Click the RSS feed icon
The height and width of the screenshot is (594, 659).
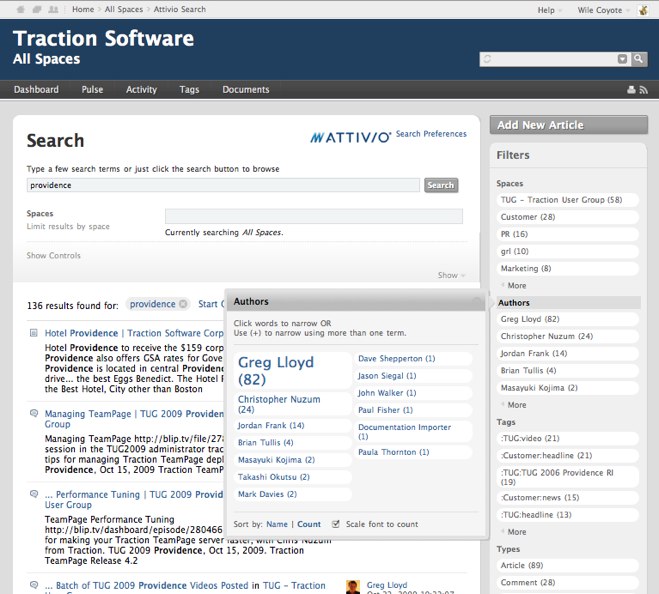click(x=643, y=90)
